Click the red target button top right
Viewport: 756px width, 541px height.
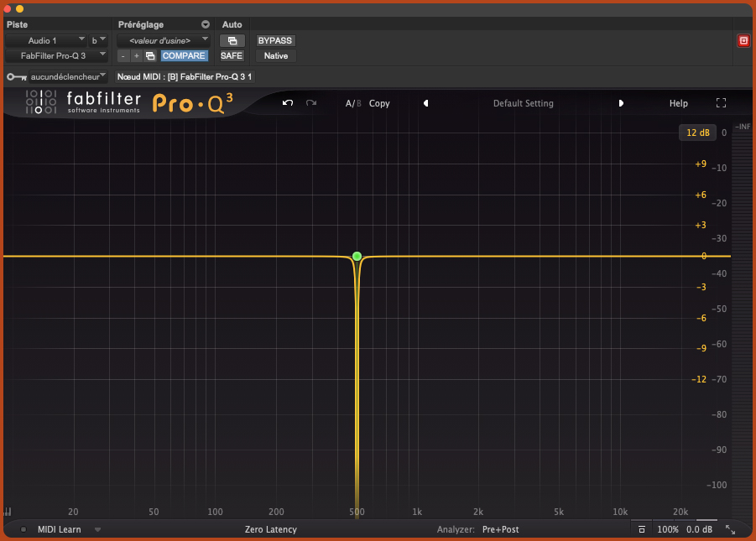743,40
